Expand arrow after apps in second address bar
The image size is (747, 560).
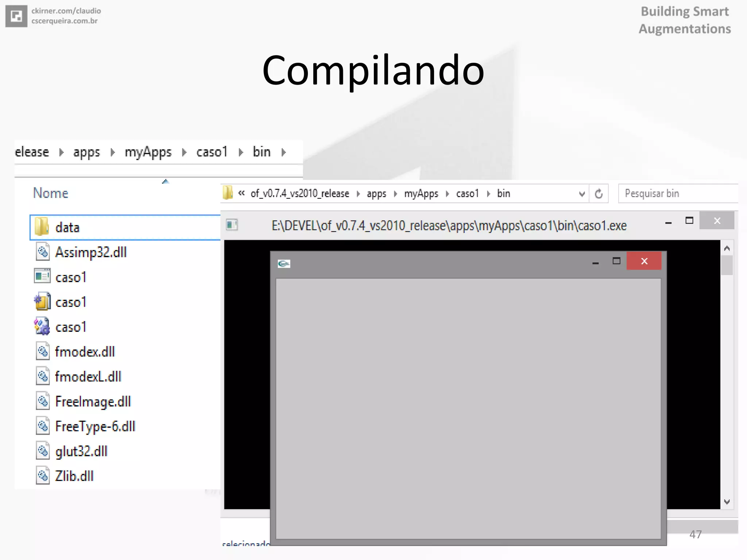click(x=395, y=194)
